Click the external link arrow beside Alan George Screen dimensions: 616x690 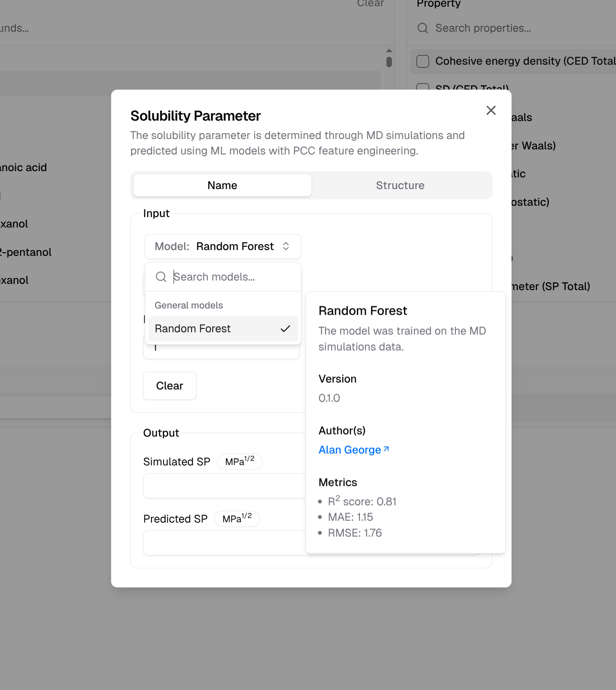(386, 449)
